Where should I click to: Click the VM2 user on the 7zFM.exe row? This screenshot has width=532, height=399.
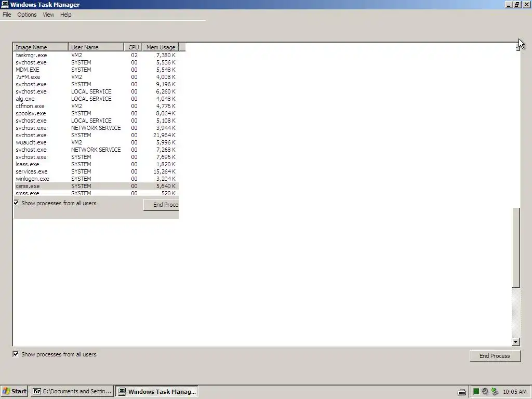tap(77, 77)
